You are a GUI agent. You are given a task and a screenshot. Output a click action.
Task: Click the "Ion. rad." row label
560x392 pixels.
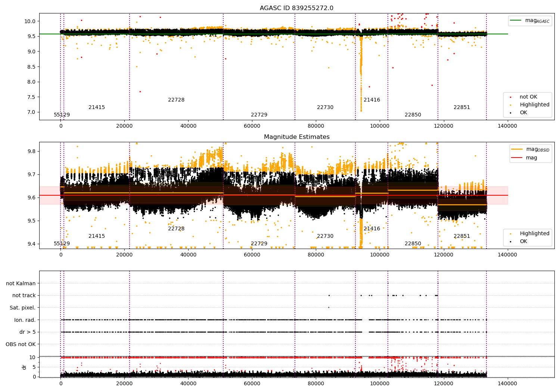click(x=25, y=320)
